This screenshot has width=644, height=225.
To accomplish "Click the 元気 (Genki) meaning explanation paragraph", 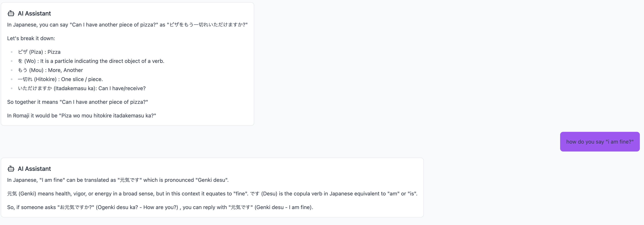I will [212, 194].
